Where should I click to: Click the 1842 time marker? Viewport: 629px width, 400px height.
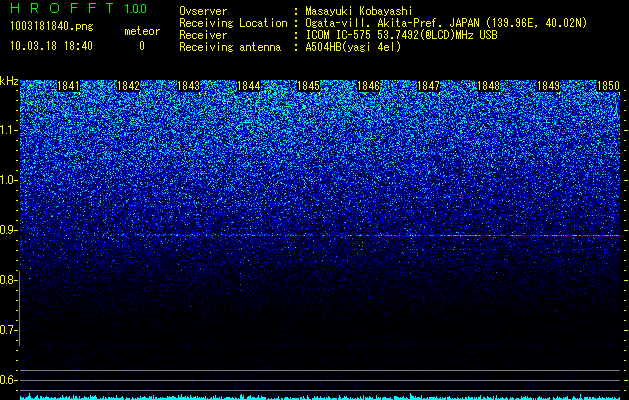pyautogui.click(x=128, y=86)
